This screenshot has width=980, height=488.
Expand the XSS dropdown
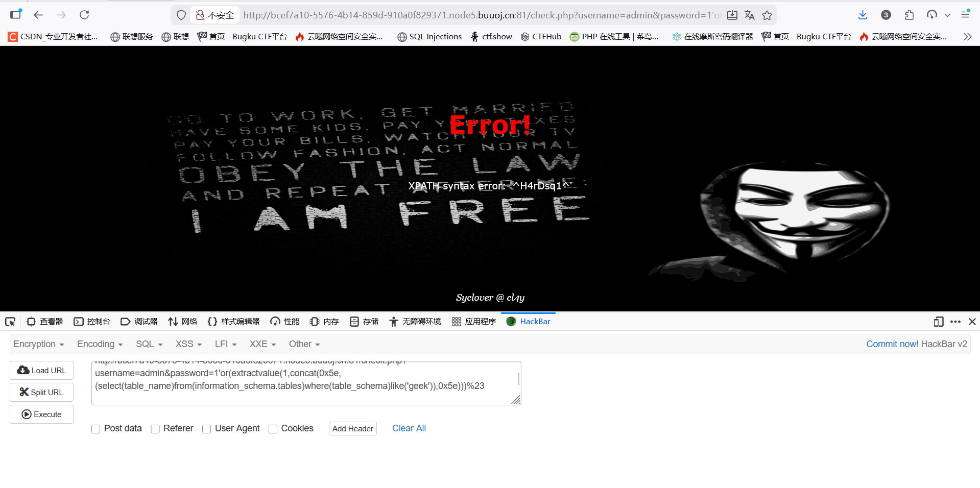pos(189,344)
